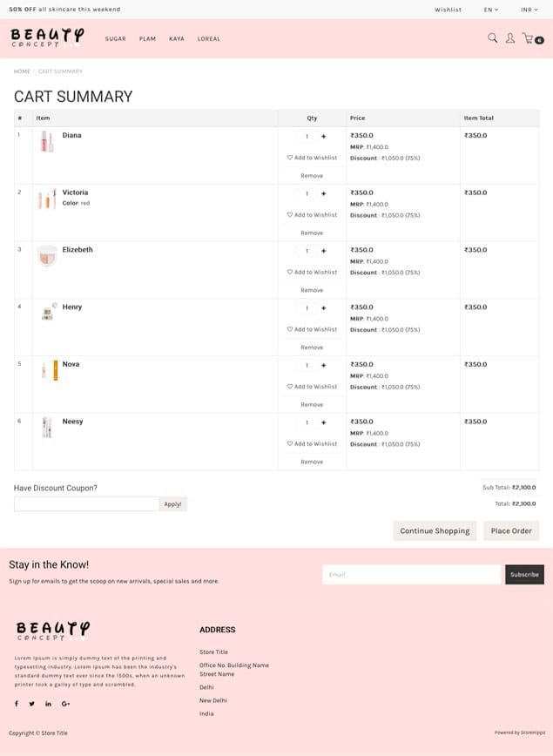553x756 pixels.
Task: Focus the discount coupon input field
Action: [86, 503]
